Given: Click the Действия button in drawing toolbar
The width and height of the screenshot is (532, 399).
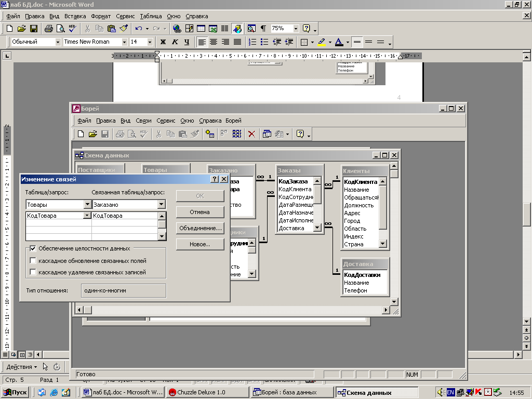Looking at the screenshot, I should (x=21, y=367).
